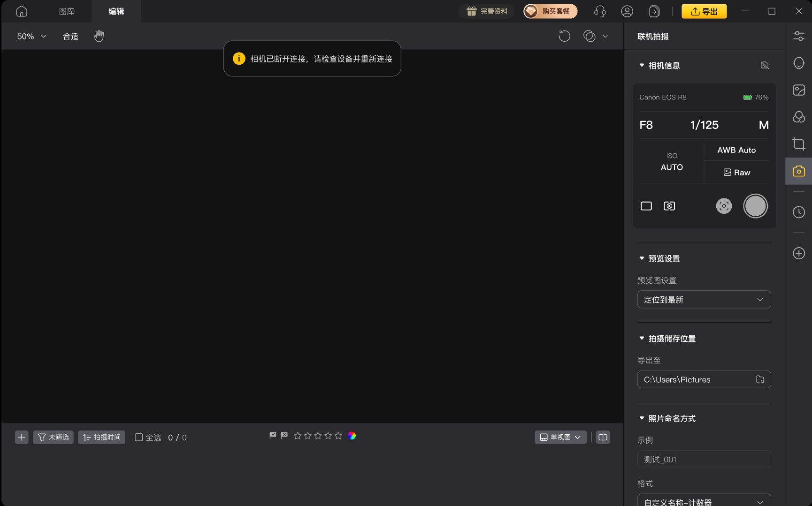Open the color grading icon in sidebar

[798, 117]
